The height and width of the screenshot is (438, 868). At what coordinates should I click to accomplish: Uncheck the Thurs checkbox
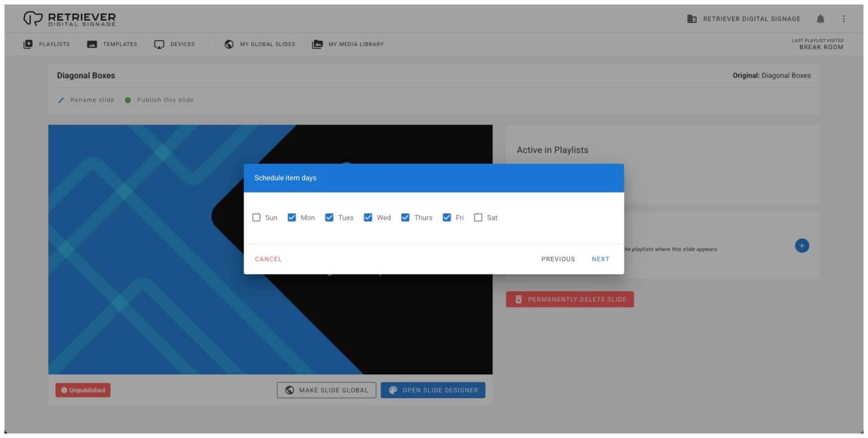[x=405, y=218]
